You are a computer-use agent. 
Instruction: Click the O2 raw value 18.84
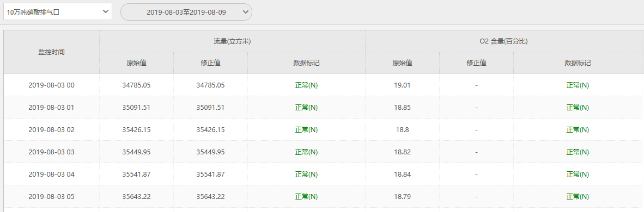point(403,174)
